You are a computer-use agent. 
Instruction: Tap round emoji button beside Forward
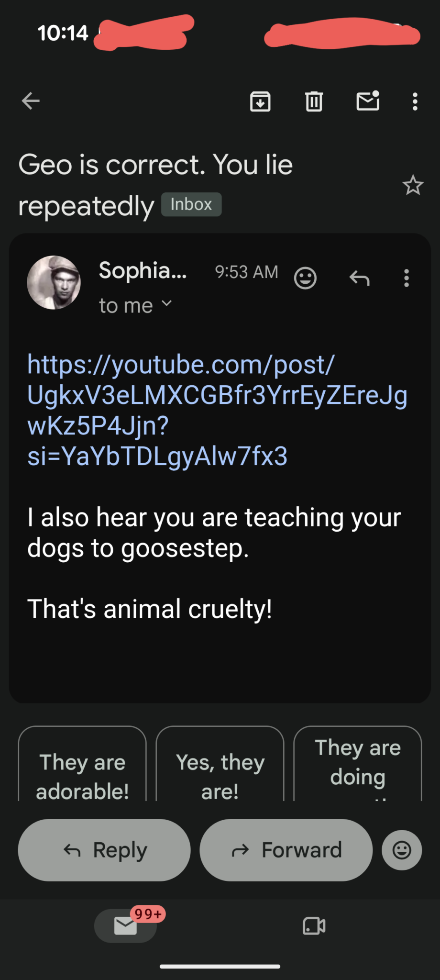click(x=402, y=850)
